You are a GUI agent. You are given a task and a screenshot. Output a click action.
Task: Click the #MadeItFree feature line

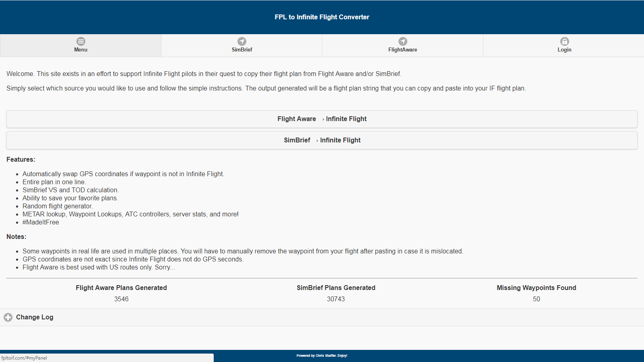coord(41,222)
